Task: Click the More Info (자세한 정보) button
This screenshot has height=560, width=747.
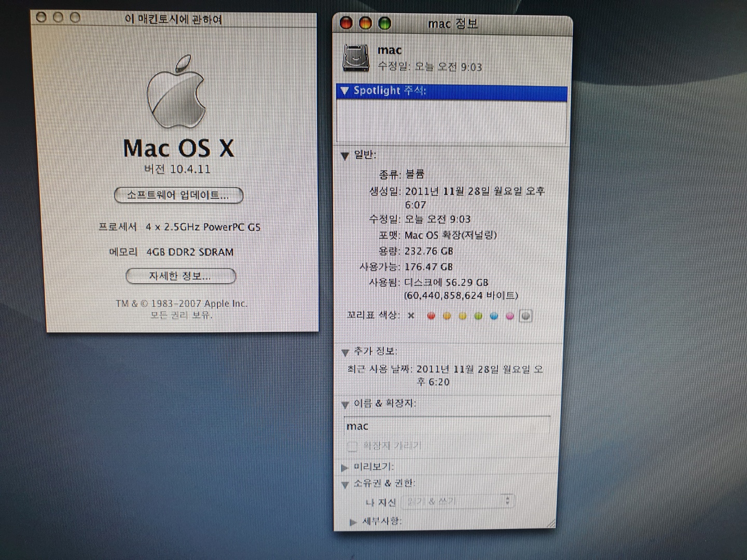Action: pyautogui.click(x=181, y=276)
